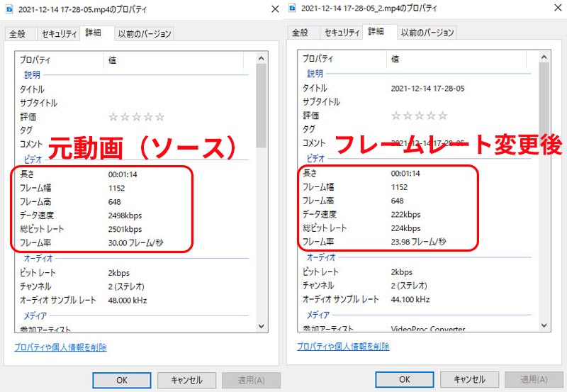Select title value 2021-12-14 17-28-05 in right window
Viewport: 567px width, 392px height.
click(428, 89)
